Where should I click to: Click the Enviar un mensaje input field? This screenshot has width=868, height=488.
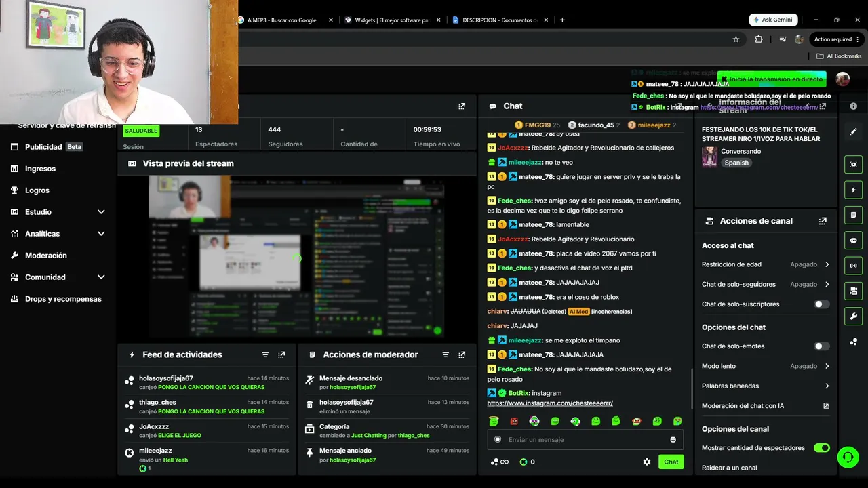click(585, 440)
